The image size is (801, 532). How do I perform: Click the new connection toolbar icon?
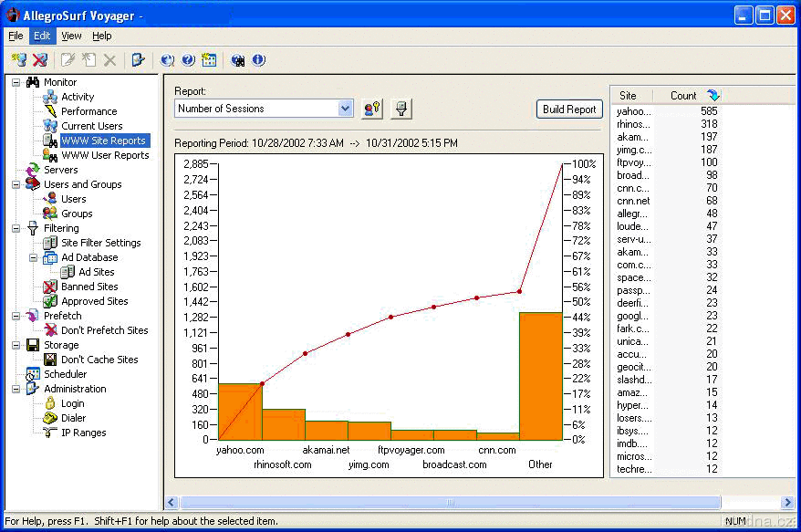(x=19, y=60)
